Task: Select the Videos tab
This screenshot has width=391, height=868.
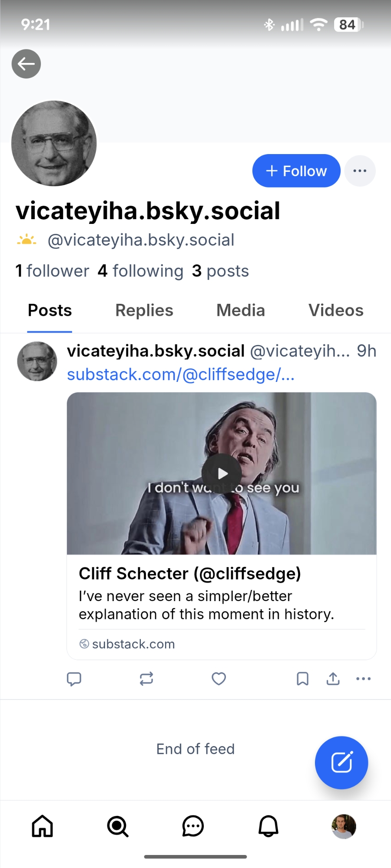Action: (x=336, y=310)
